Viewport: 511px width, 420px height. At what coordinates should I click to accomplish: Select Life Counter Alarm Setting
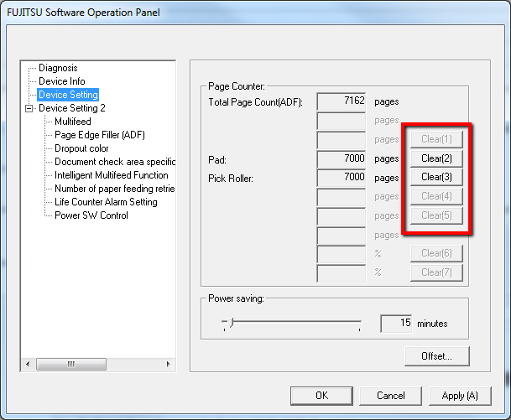point(106,202)
